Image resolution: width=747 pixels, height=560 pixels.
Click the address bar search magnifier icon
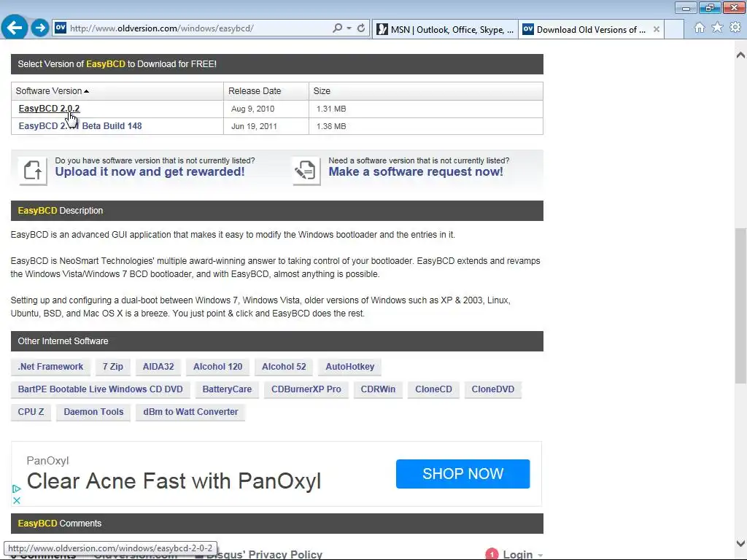coord(337,28)
